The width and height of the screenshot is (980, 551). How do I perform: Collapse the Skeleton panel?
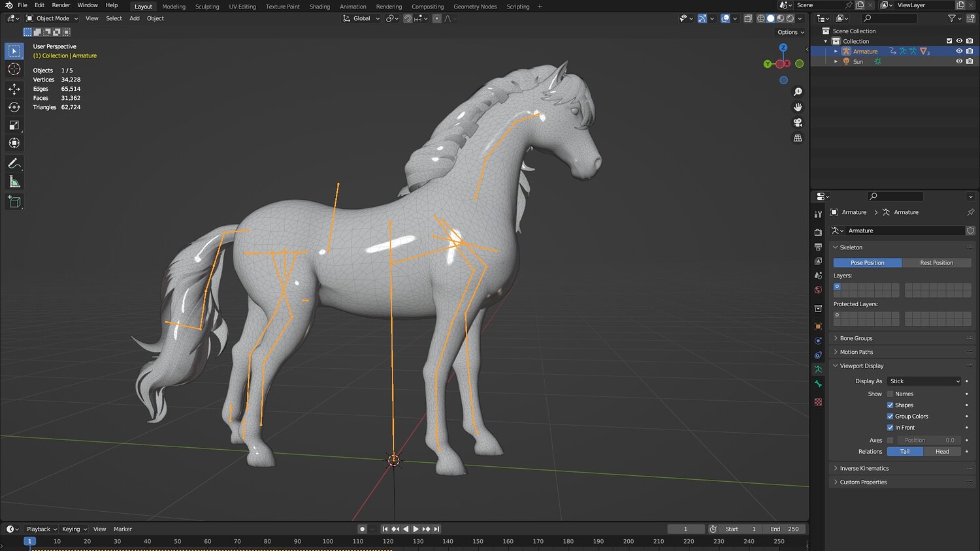pos(851,247)
